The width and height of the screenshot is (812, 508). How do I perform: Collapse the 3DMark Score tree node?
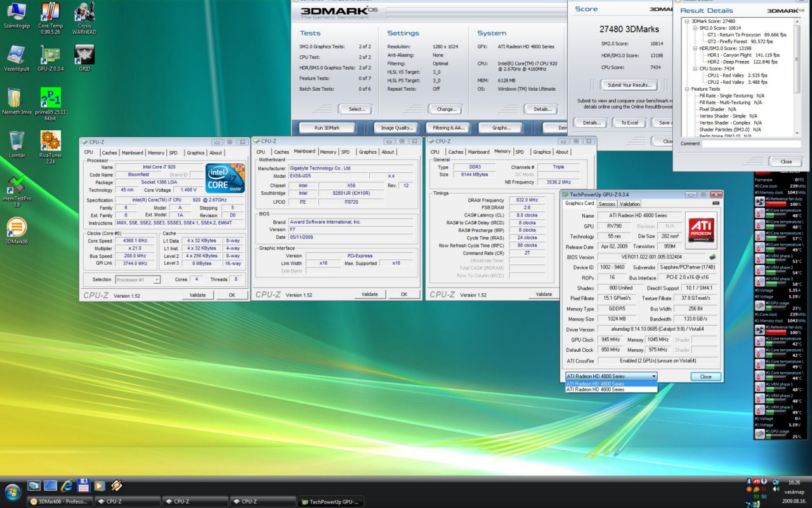point(688,22)
